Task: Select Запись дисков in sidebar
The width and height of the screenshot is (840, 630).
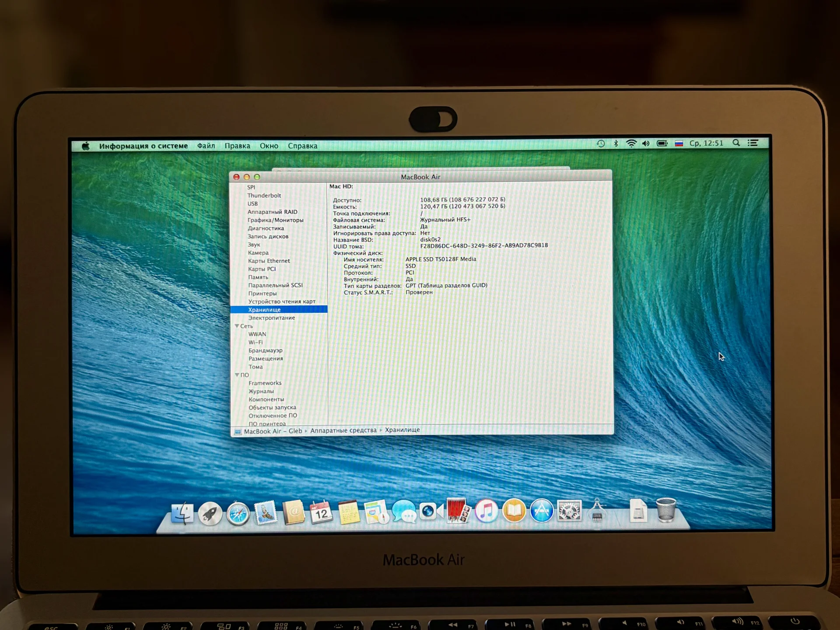Action: click(x=268, y=236)
